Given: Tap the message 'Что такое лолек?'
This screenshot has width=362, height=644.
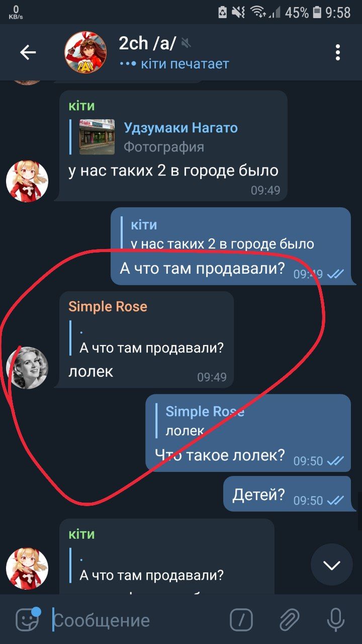Looking at the screenshot, I should [x=220, y=456].
